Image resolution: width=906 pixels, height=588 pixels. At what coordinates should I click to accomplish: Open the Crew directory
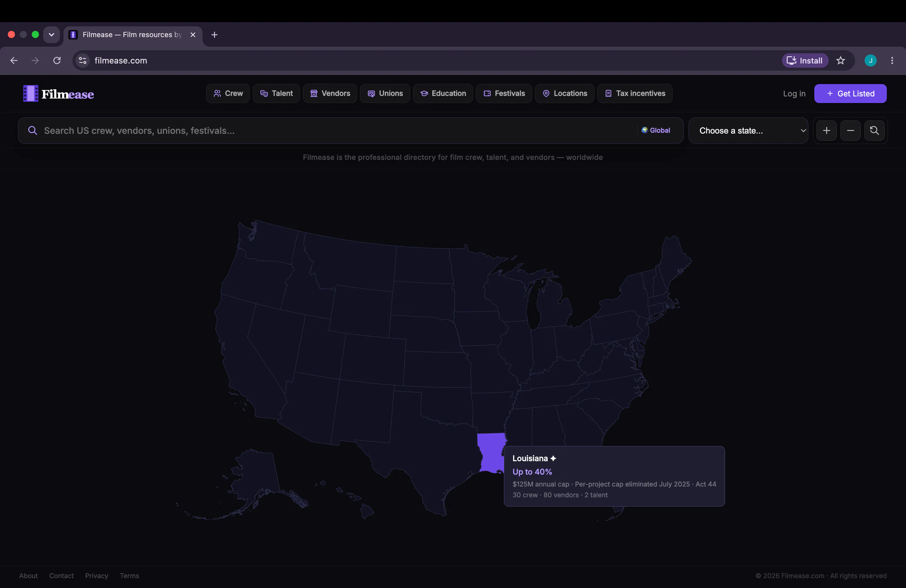228,94
